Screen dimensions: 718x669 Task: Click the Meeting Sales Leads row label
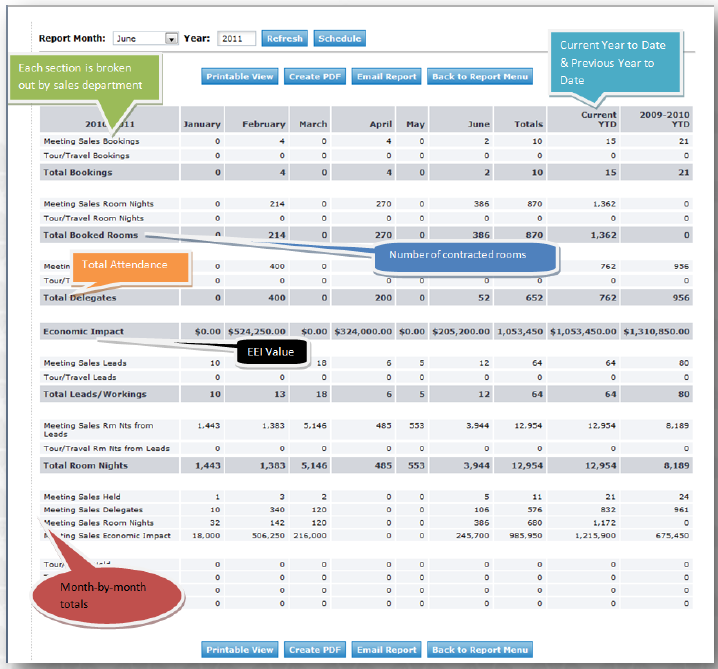click(x=85, y=363)
